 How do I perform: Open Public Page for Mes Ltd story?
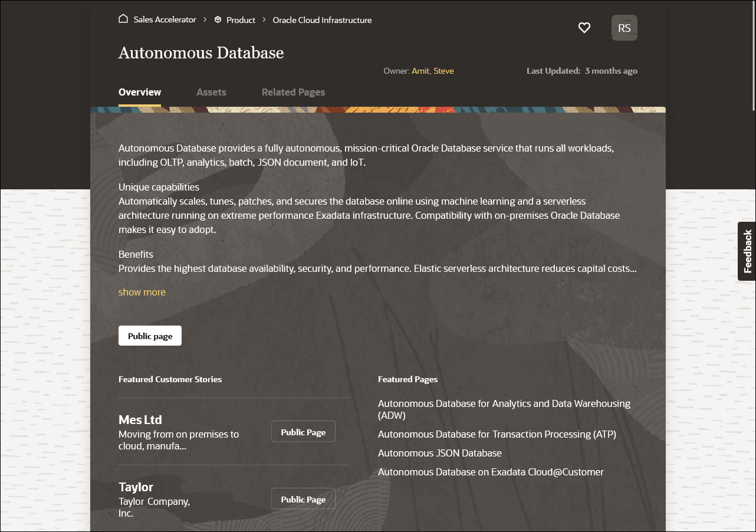pyautogui.click(x=303, y=431)
